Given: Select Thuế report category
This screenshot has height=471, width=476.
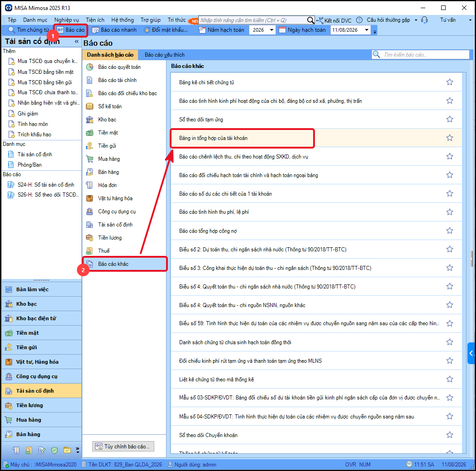Looking at the screenshot, I should coord(124,251).
